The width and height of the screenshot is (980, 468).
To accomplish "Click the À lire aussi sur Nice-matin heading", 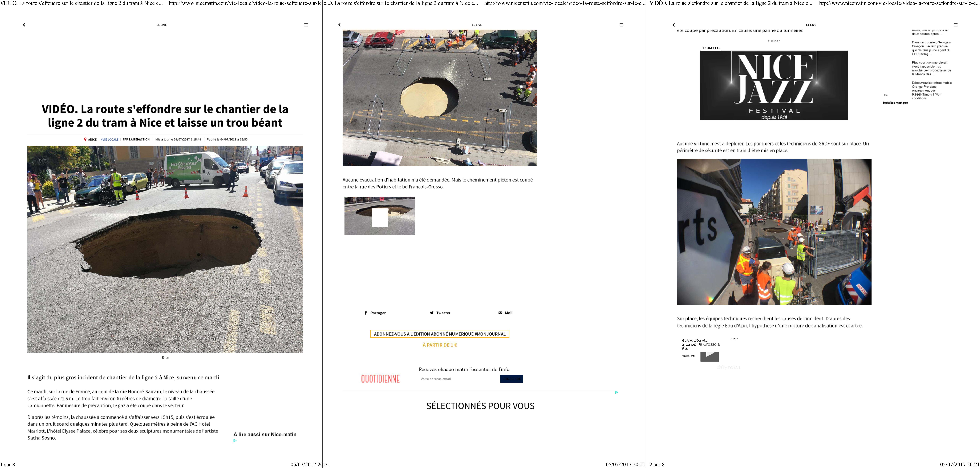I will tap(265, 435).
